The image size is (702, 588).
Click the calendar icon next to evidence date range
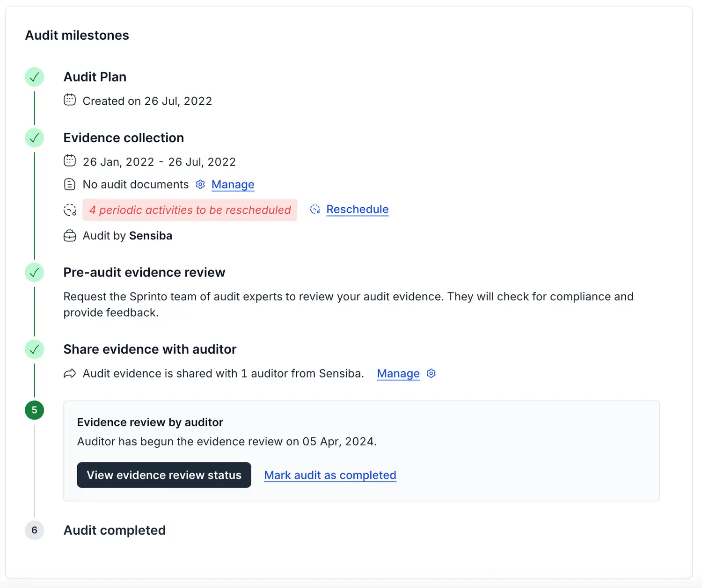(x=70, y=161)
